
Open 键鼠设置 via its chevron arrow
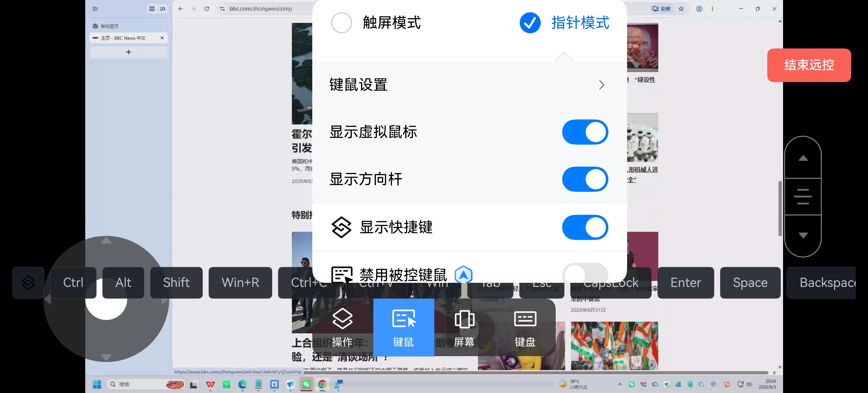(x=602, y=85)
